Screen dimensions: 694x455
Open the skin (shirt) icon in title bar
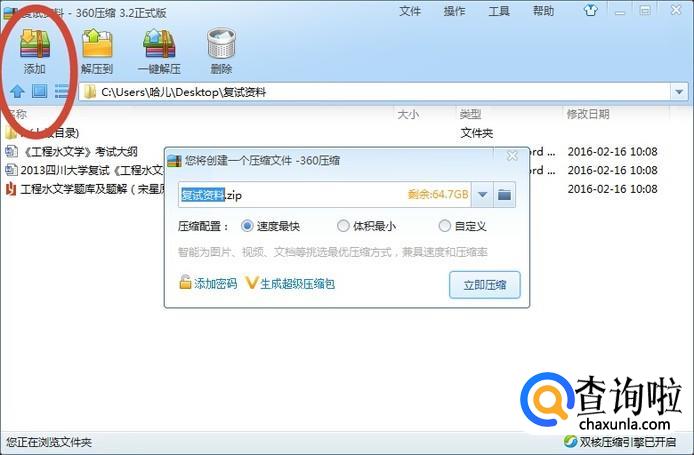click(x=590, y=10)
